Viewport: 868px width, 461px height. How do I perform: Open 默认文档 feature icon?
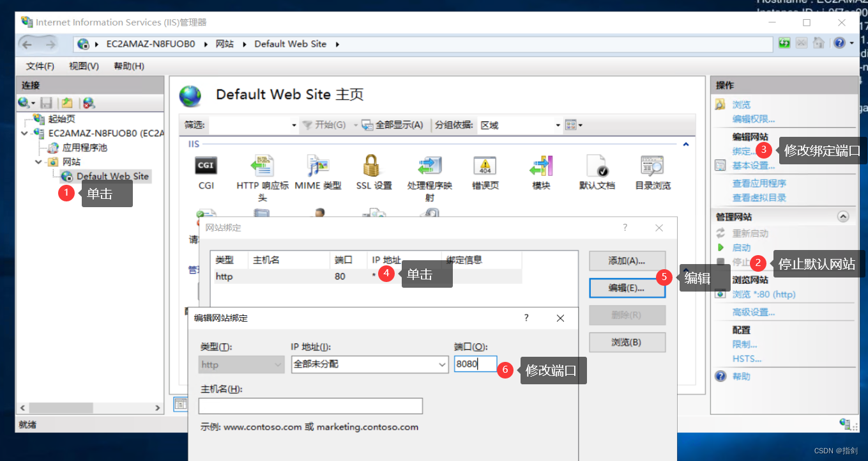pyautogui.click(x=597, y=166)
